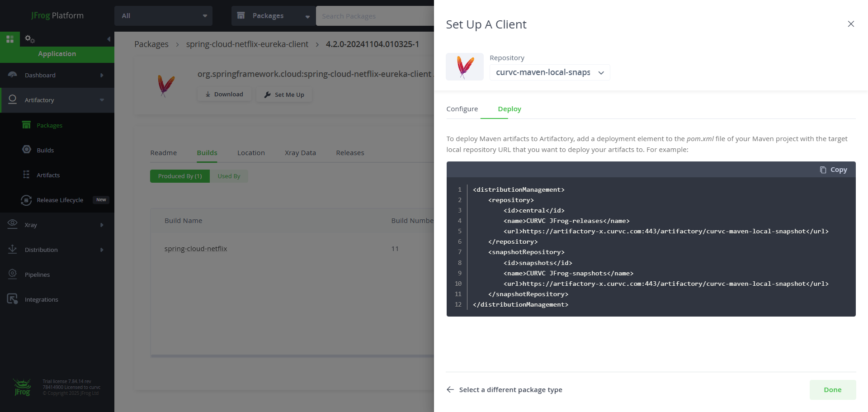This screenshot has height=412, width=868.
Task: Open the Xray Data tab
Action: (x=300, y=153)
